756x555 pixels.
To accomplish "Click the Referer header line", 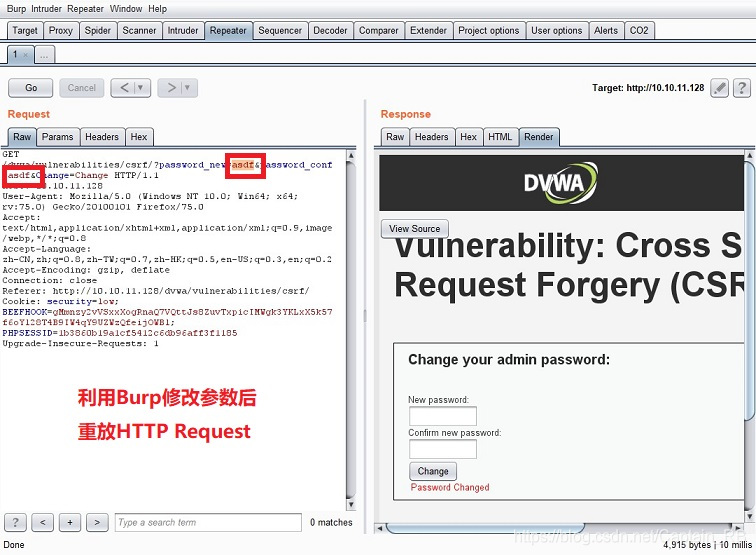I will click(x=156, y=291).
